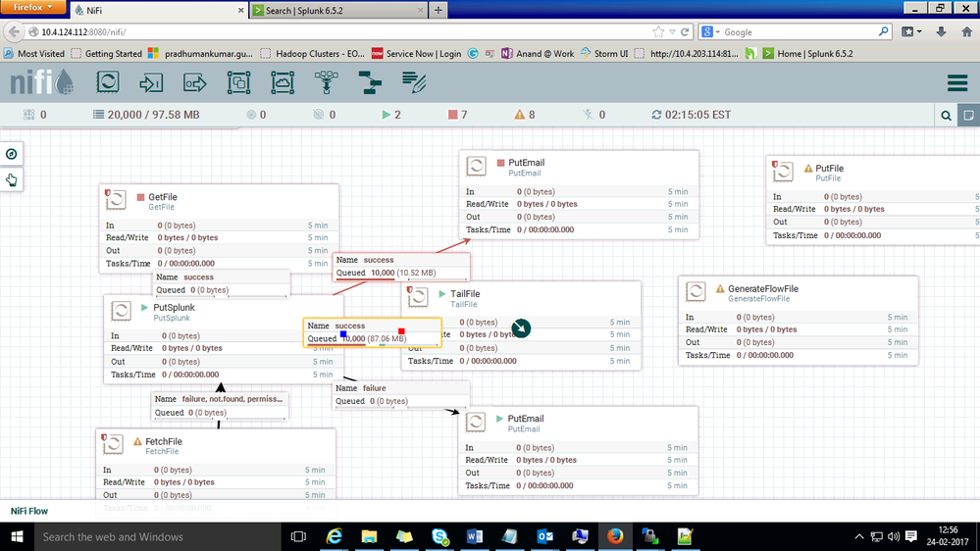Select the Output Port toolbar icon

[x=195, y=82]
